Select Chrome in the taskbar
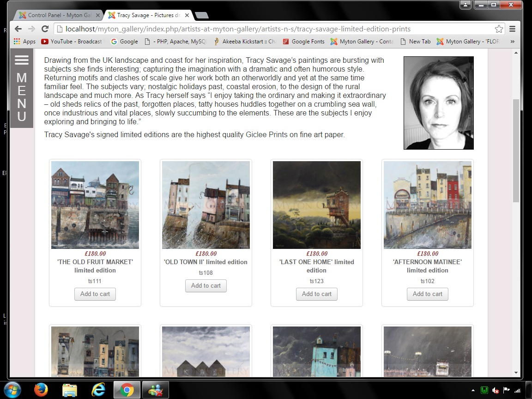This screenshot has height=399, width=532. pos(127,390)
